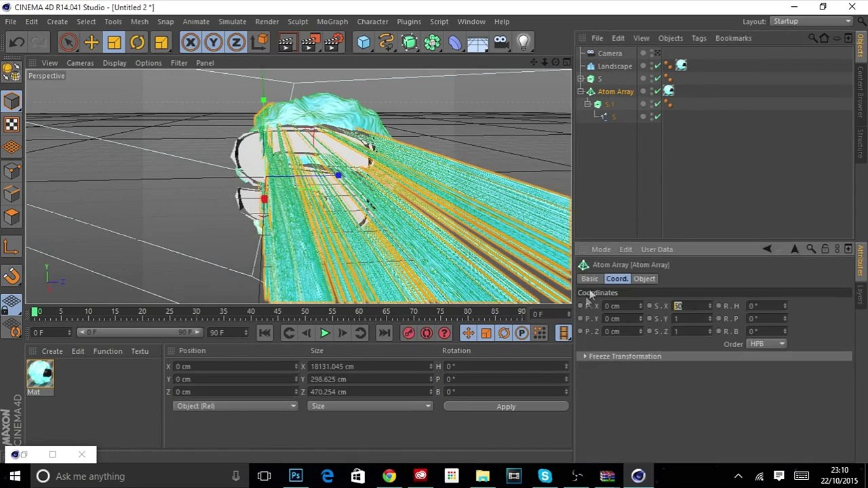The width and height of the screenshot is (868, 488).
Task: Select the Mat material thumbnail
Action: click(x=40, y=373)
